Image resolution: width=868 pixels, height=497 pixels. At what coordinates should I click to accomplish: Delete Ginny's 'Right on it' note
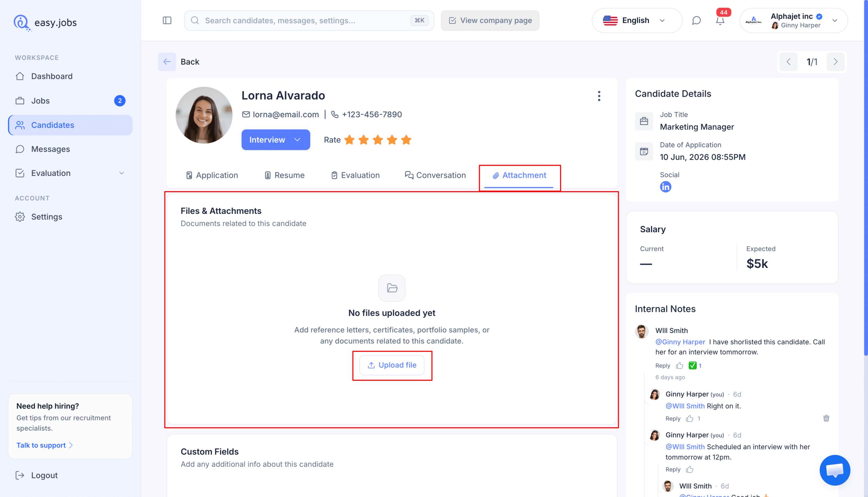pyautogui.click(x=826, y=418)
